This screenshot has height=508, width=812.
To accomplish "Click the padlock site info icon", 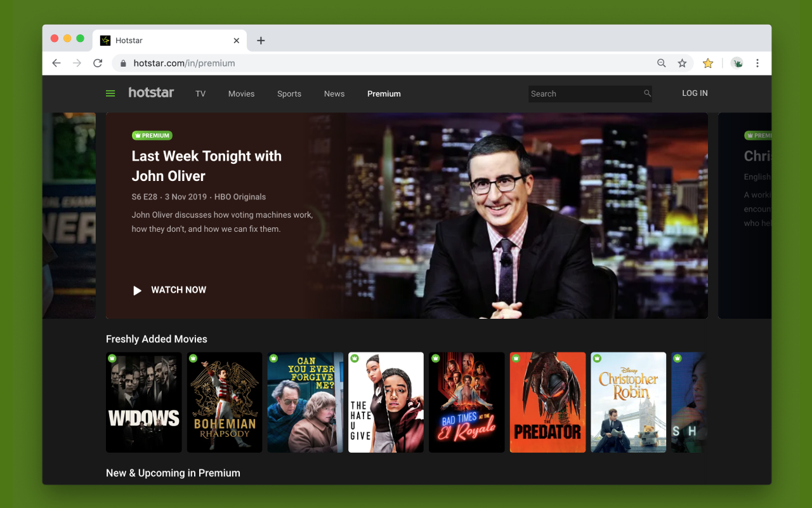I will click(123, 63).
